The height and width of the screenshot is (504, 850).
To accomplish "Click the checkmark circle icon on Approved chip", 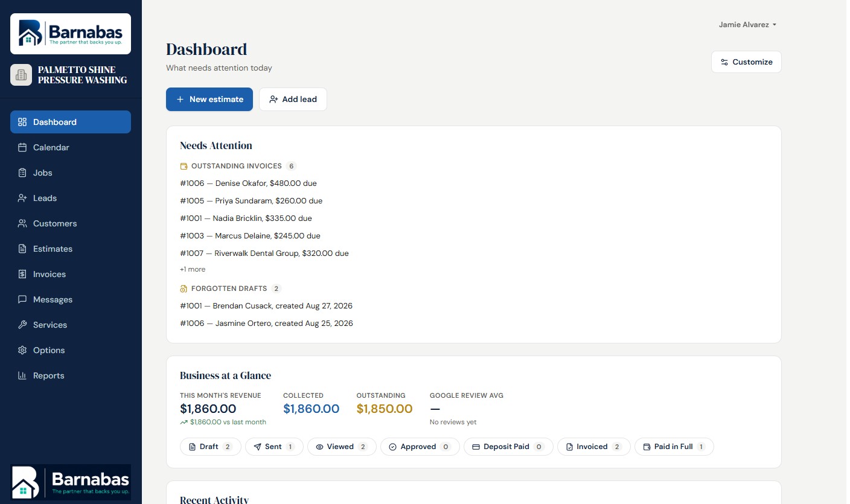I will pos(392,447).
